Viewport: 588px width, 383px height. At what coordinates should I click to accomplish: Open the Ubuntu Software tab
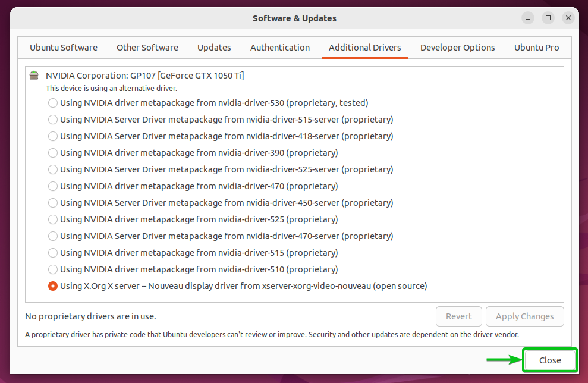click(64, 48)
